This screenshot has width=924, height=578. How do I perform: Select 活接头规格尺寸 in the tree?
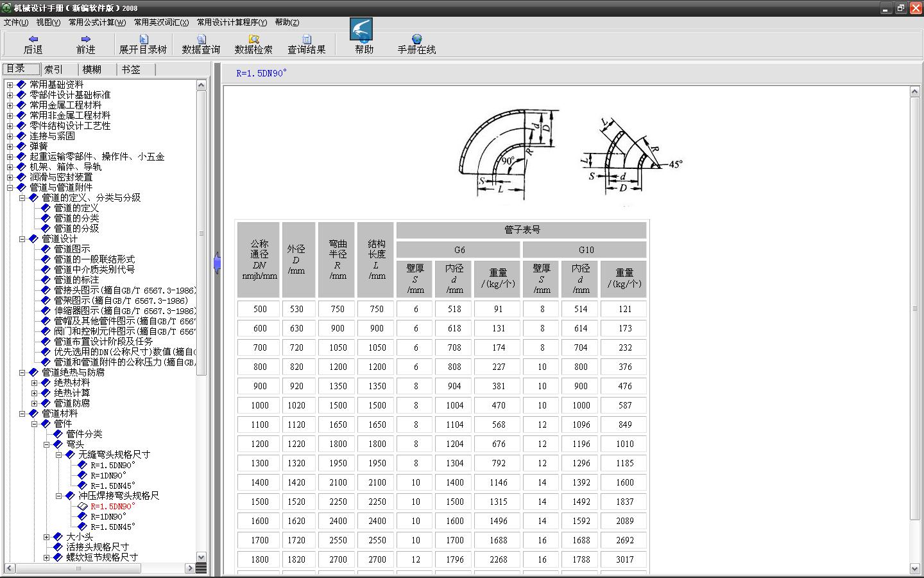98,547
